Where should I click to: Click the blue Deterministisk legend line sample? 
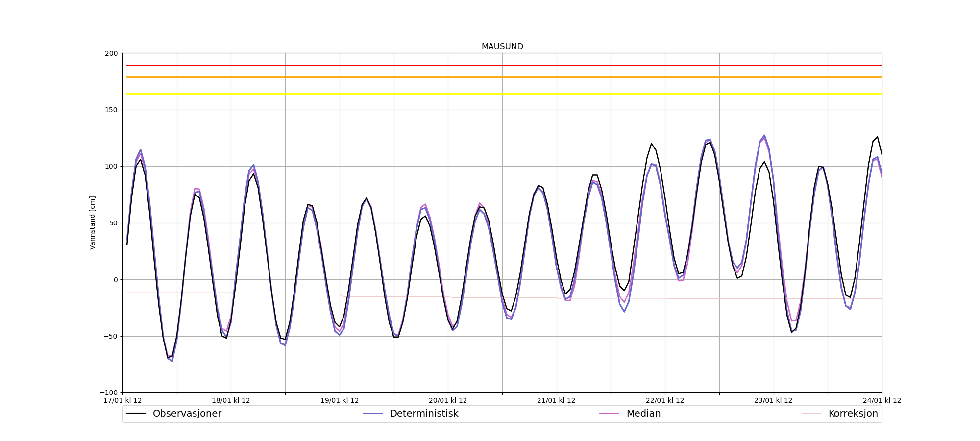[373, 414]
